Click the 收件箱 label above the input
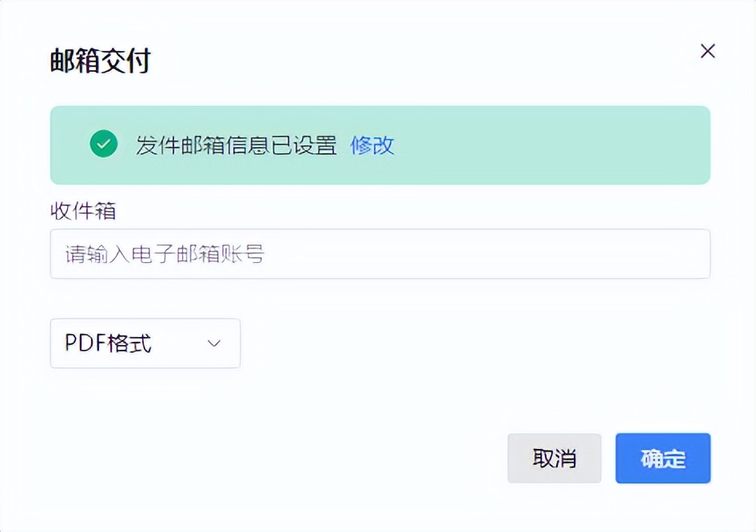The image size is (756, 532). click(x=82, y=211)
